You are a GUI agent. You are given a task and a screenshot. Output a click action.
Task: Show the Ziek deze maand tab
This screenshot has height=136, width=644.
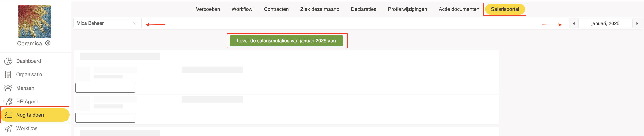tap(320, 9)
